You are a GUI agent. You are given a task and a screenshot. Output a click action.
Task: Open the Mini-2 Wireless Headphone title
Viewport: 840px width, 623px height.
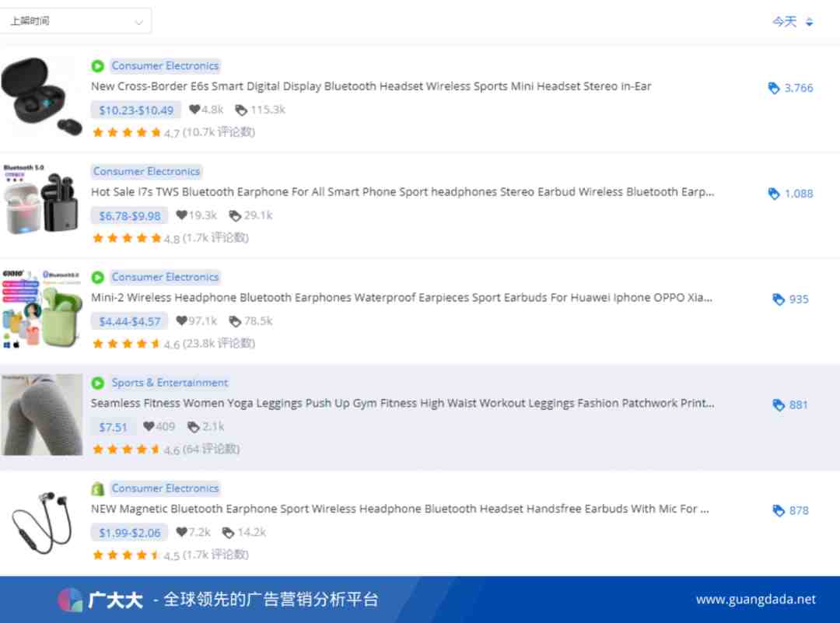pyautogui.click(x=401, y=297)
